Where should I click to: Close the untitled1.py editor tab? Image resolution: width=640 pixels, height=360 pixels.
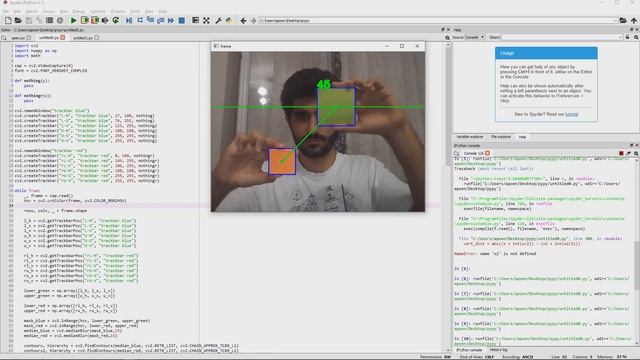97,38
